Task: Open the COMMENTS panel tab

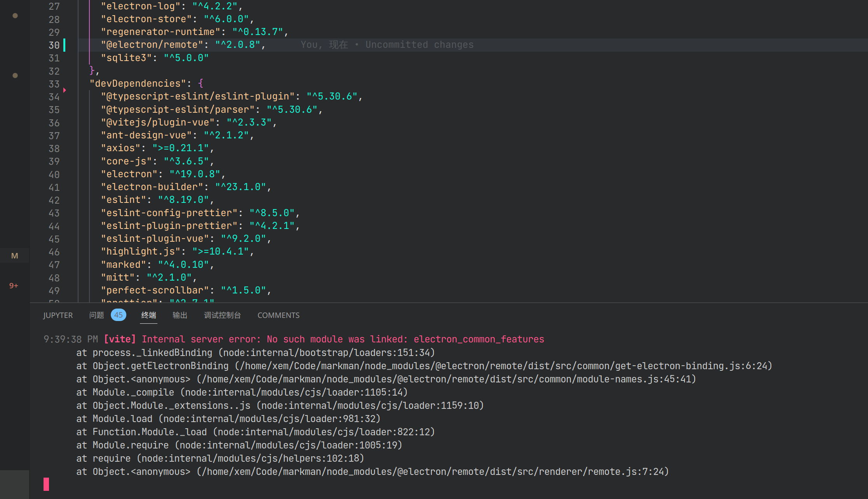Action: tap(278, 315)
